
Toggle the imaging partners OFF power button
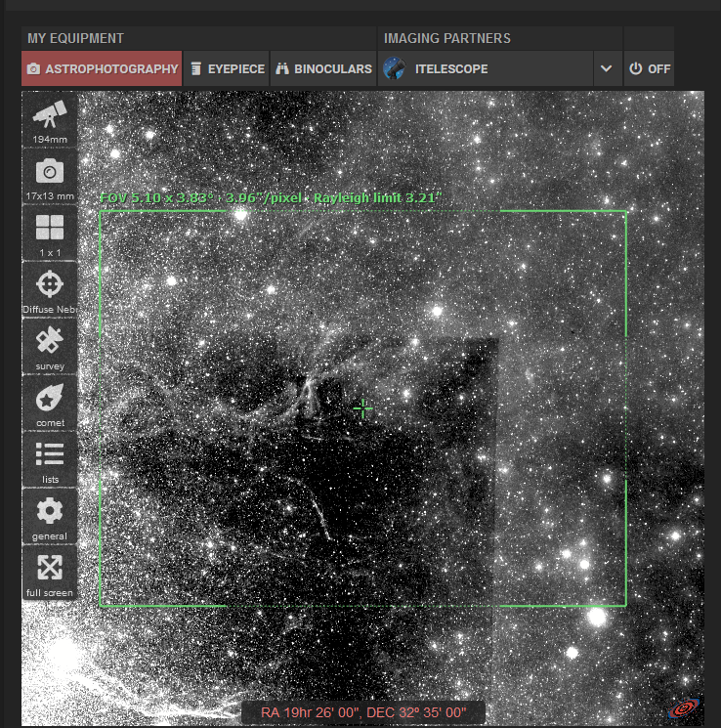(x=649, y=68)
